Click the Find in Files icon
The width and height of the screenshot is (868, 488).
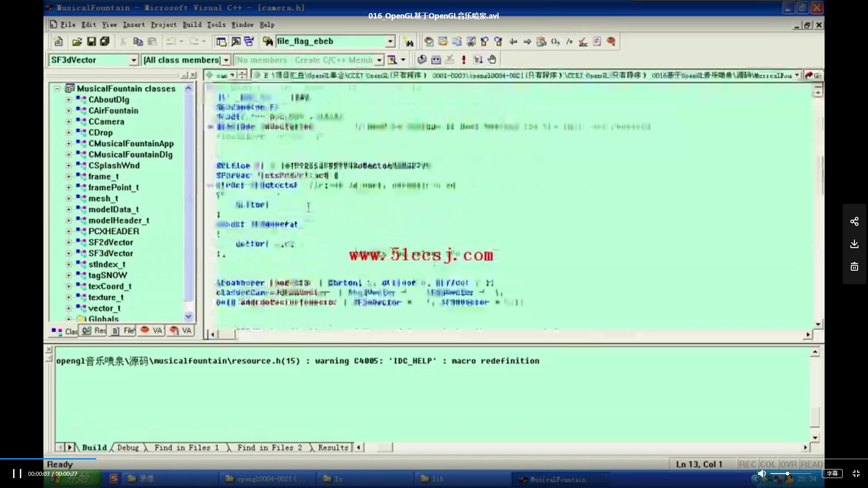point(268,42)
